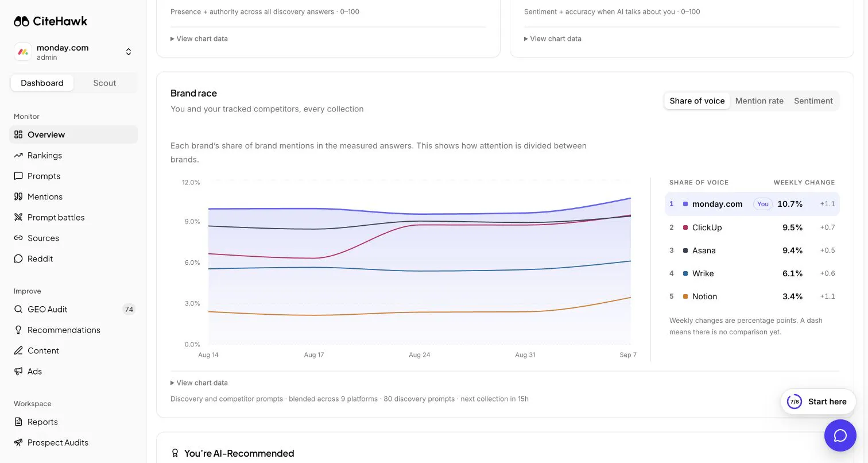
Task: Open the workspace switcher chevron
Action: coord(129,52)
